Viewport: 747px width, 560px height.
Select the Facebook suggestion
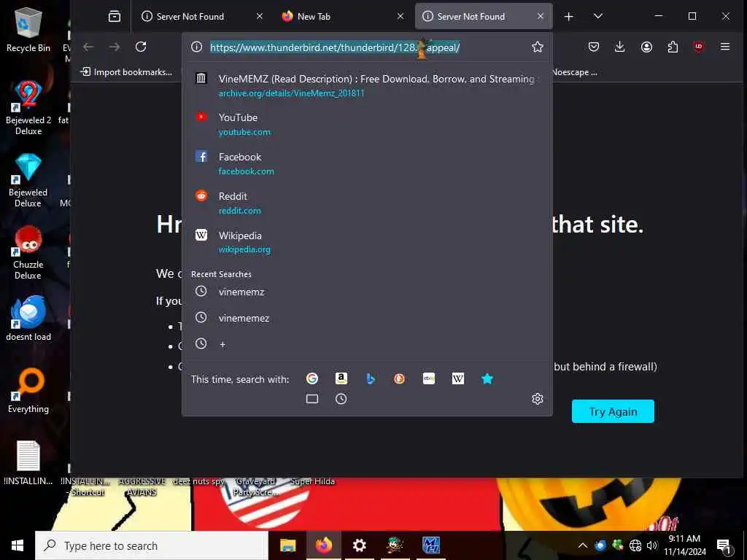tap(367, 163)
